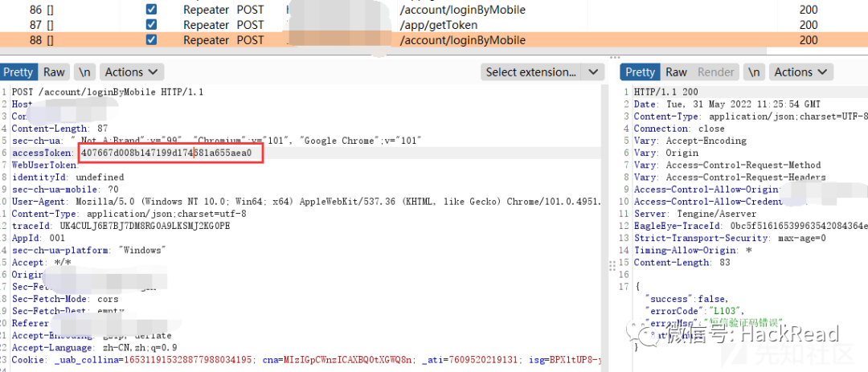Screen dimensions: 868x372
Task: Click the identityId: undefined header line
Action: (x=68, y=177)
